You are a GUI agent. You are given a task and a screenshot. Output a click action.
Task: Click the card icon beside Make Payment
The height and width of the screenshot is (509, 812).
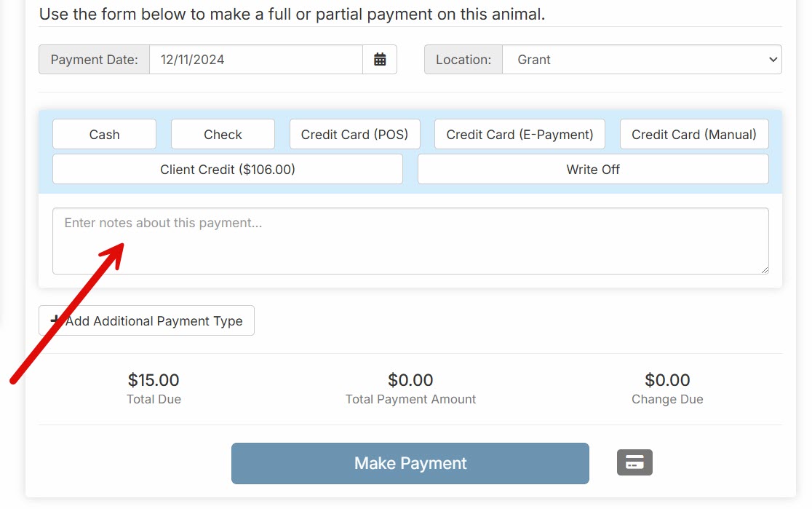pos(634,462)
